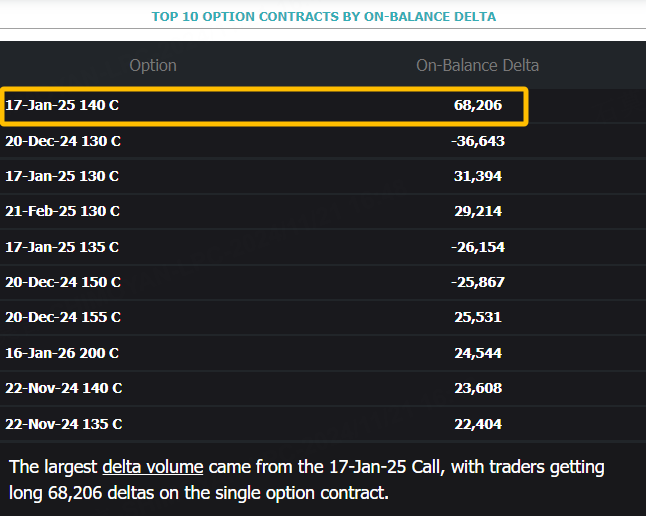Open the 21-Feb-25 130 C contract
Image resolution: width=646 pixels, height=516 pixels.
(x=62, y=211)
